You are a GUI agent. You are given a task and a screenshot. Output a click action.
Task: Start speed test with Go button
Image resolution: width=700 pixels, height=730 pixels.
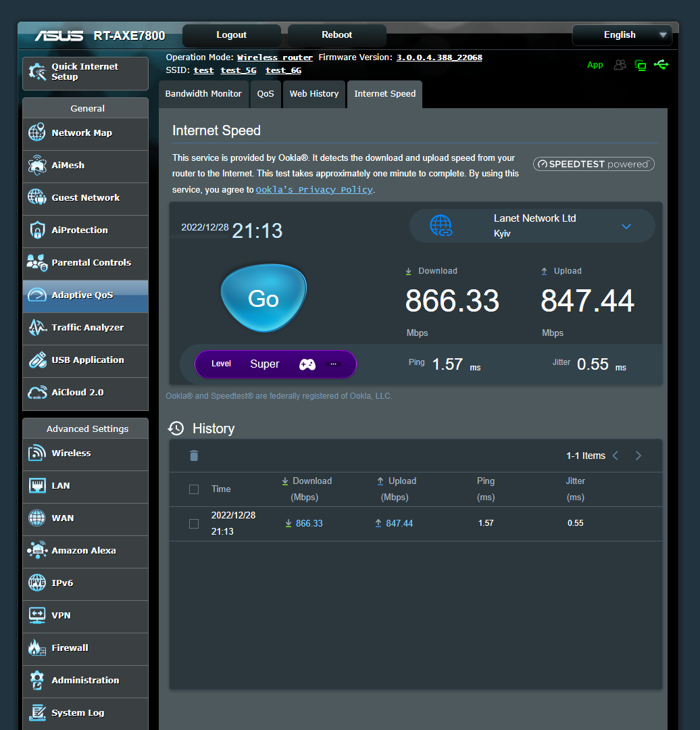click(x=264, y=298)
